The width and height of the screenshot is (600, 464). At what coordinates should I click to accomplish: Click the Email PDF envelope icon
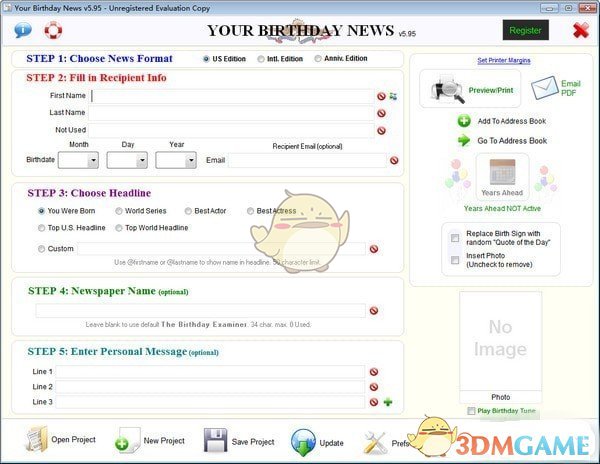pyautogui.click(x=545, y=88)
